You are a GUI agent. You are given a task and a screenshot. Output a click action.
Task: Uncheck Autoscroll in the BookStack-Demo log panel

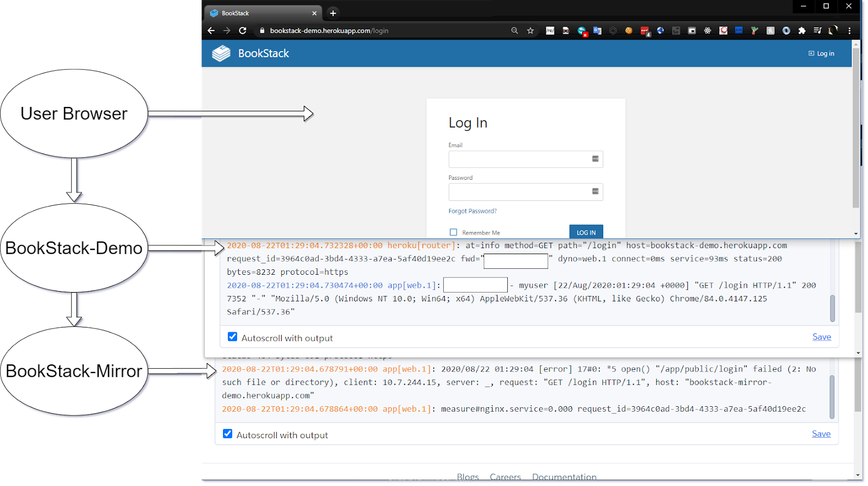pyautogui.click(x=233, y=337)
